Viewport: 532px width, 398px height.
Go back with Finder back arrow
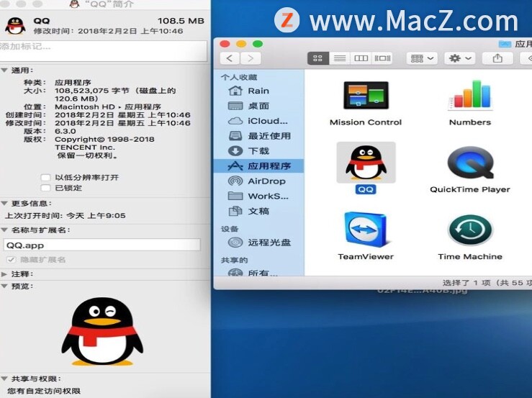(x=230, y=58)
